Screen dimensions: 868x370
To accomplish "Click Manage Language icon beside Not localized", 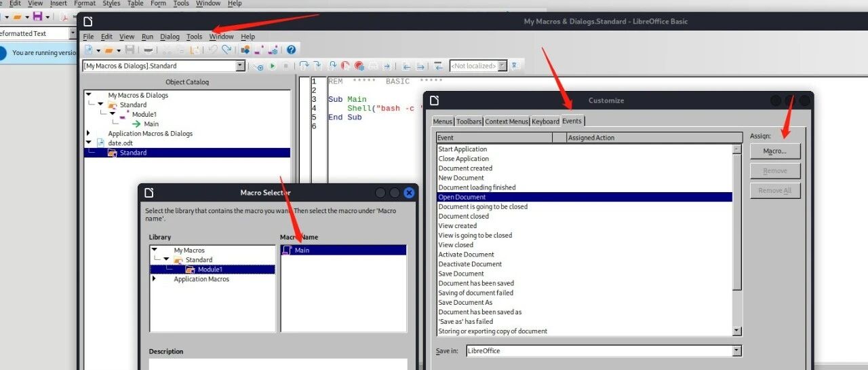I will pyautogui.click(x=514, y=66).
